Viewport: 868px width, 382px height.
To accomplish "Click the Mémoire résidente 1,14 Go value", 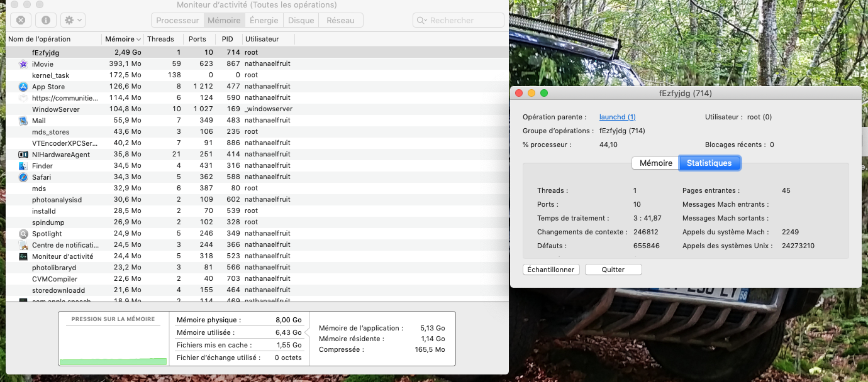I will point(433,339).
